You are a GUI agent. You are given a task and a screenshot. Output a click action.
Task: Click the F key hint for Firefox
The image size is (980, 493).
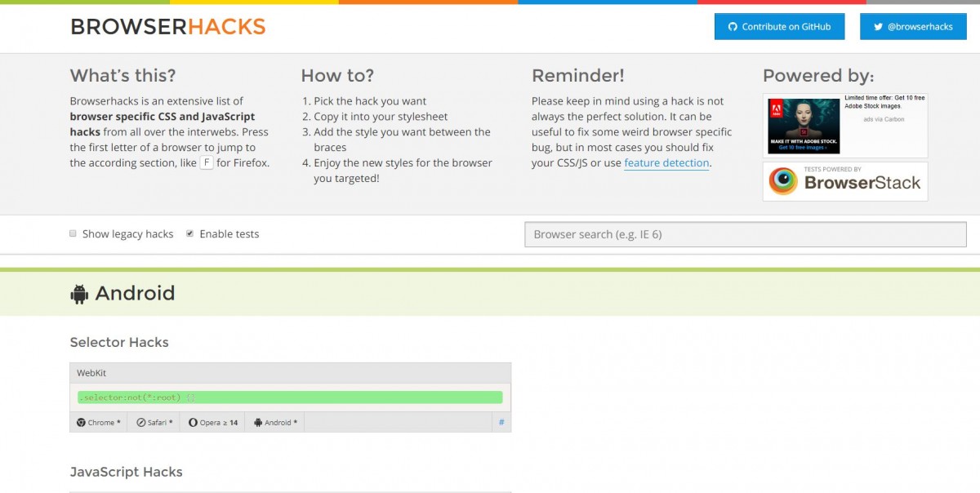click(207, 162)
